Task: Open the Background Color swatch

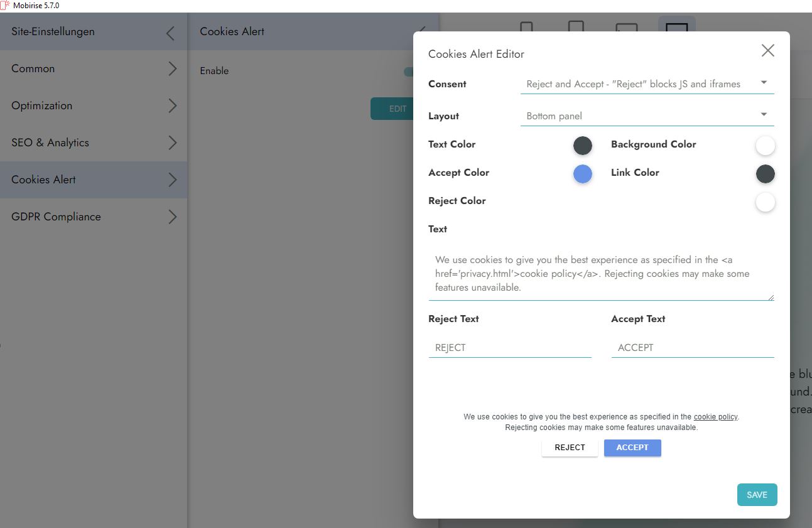Action: 765,146
